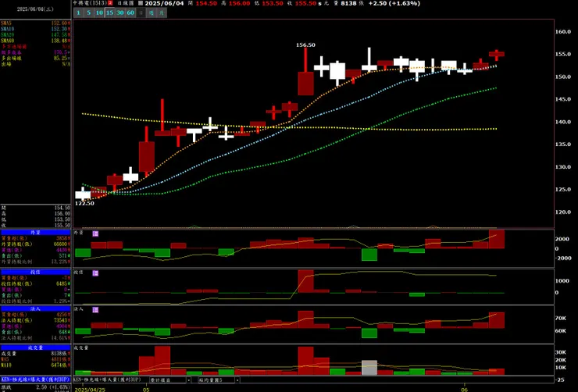Click the tall red 投信 buy bar
578x392 pixels.
[x=305, y=281]
